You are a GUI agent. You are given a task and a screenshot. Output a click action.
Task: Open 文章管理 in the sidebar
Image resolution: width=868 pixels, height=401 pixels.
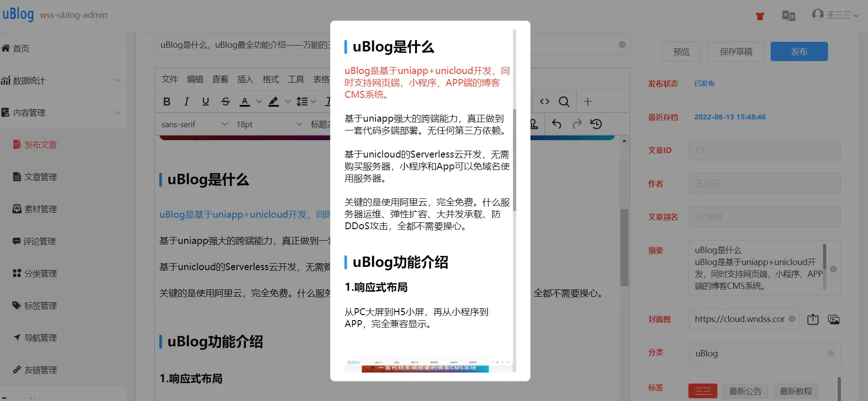[x=63, y=177]
